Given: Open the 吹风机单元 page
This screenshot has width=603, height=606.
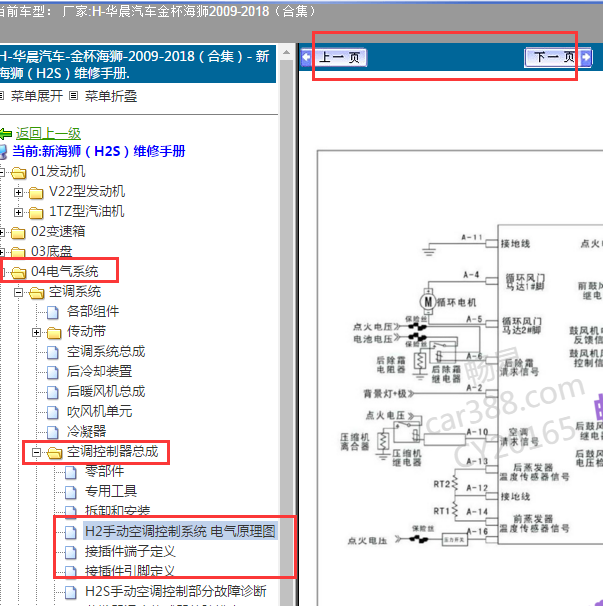Looking at the screenshot, I should pyautogui.click(x=99, y=412).
